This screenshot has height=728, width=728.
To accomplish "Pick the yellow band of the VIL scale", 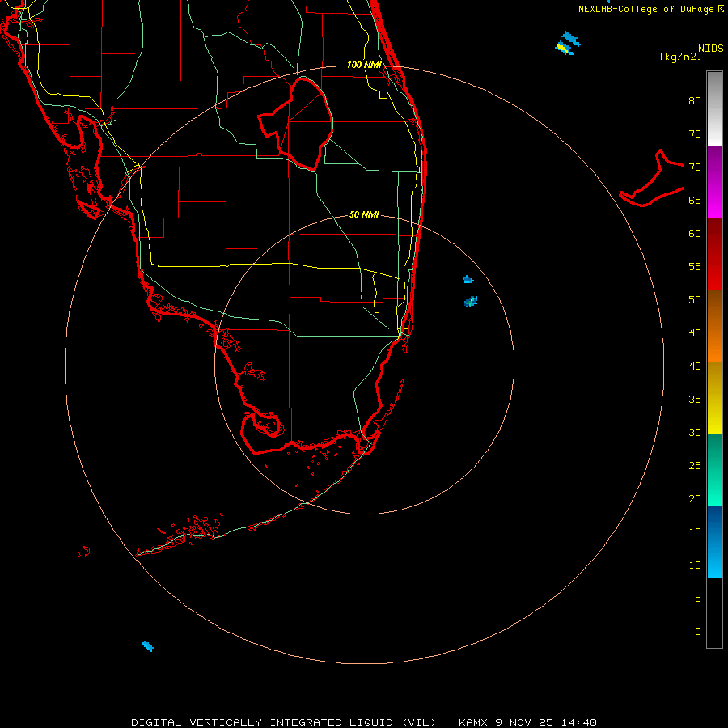I will (714, 398).
